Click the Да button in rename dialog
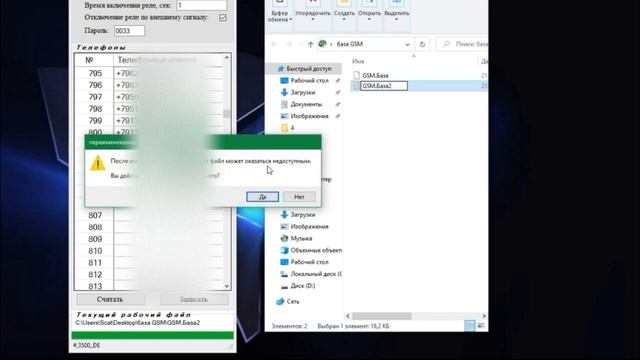 coord(262,197)
